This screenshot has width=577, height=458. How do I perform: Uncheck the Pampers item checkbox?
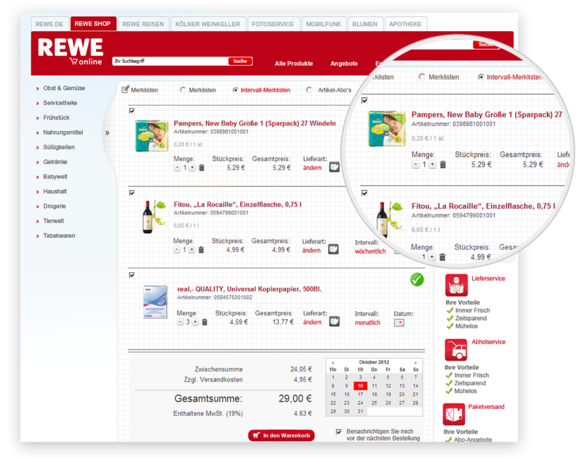click(132, 111)
